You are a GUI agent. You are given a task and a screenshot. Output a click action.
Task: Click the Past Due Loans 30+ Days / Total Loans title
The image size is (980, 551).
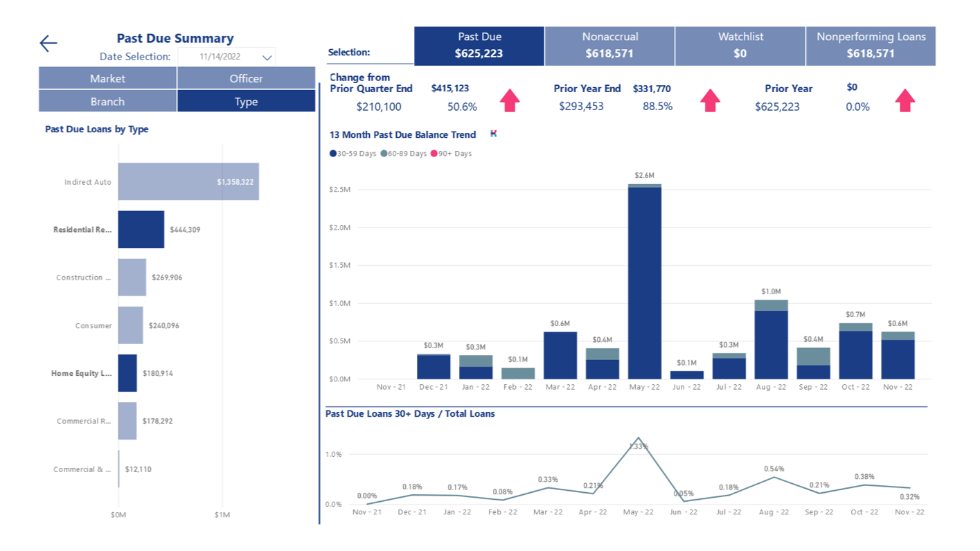coord(410,414)
